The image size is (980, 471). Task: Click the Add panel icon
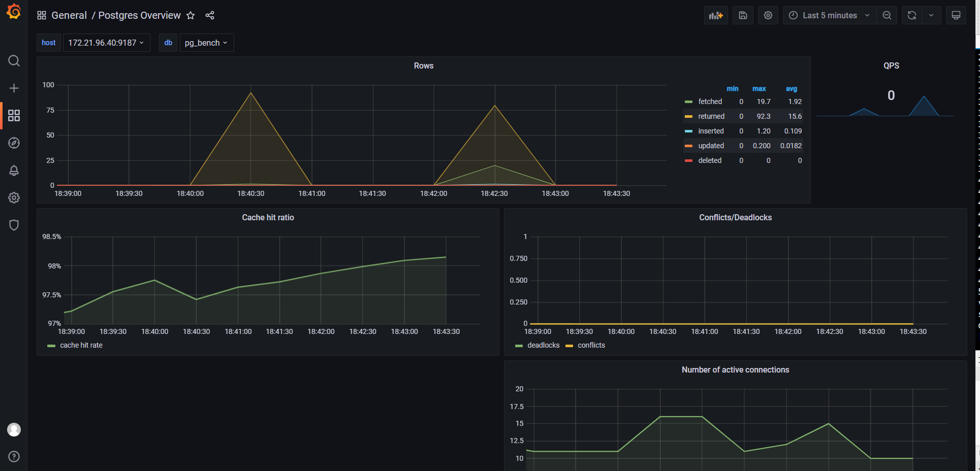716,15
